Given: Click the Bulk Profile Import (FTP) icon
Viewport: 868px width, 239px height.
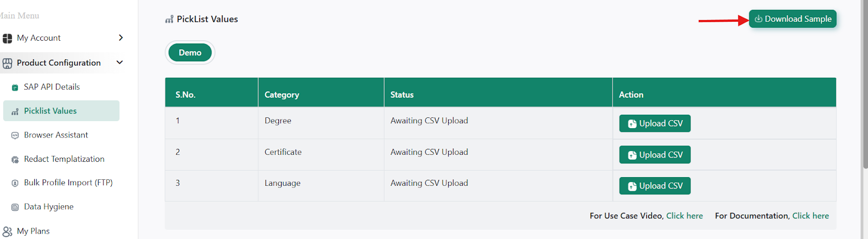Looking at the screenshot, I should pos(15,183).
